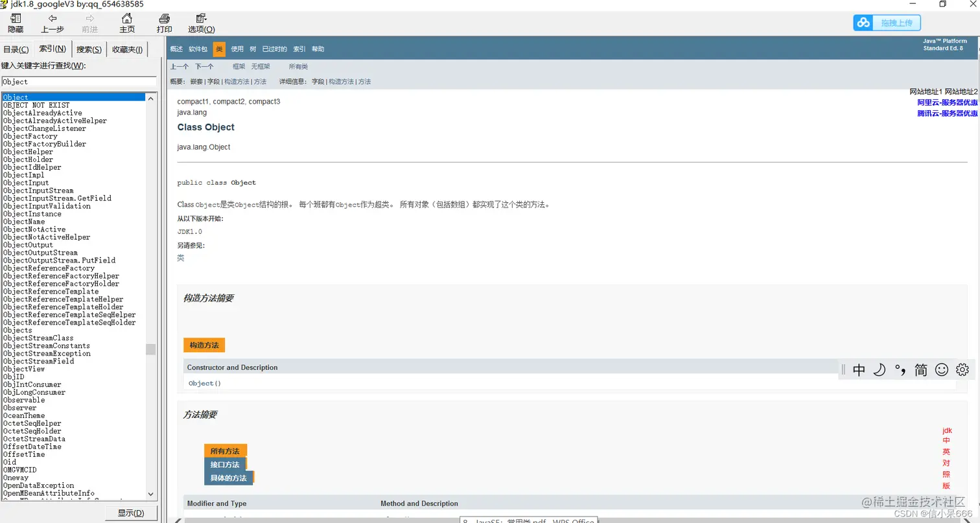Click the IME moon icon
980x523 pixels.
(880, 370)
